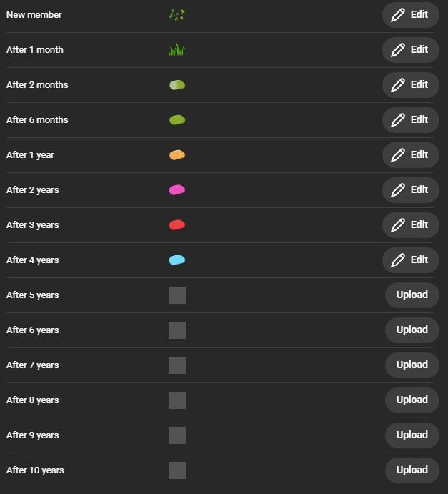Viewport: 448px width, 494px height.
Task: Click the empty After 9 years badge placeholder
Action: click(x=176, y=435)
